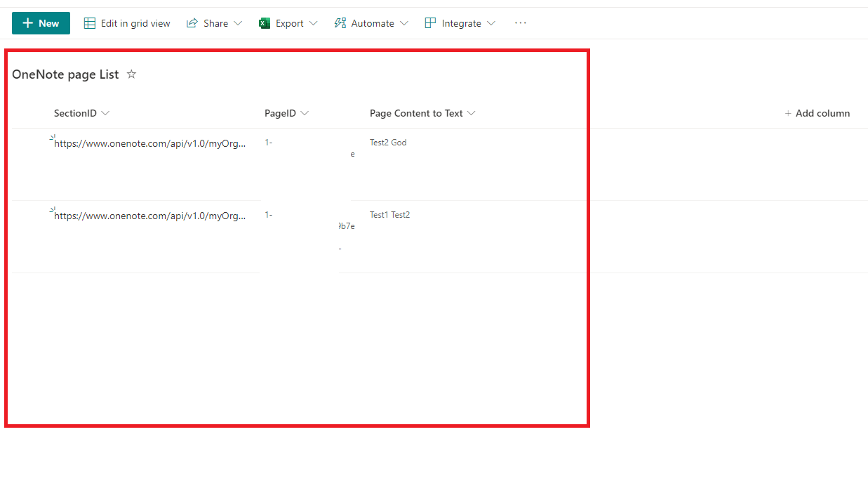This screenshot has height=479, width=868.
Task: Click the New button
Action: pos(40,22)
